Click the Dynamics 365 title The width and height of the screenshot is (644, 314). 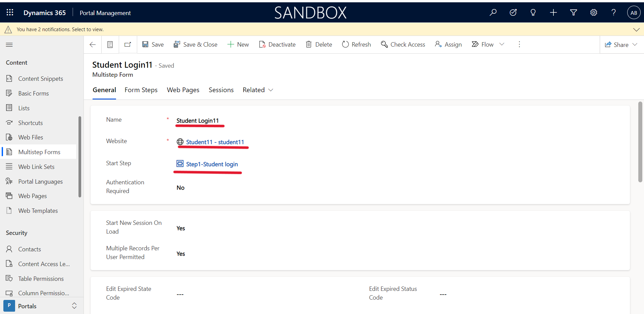coord(45,13)
